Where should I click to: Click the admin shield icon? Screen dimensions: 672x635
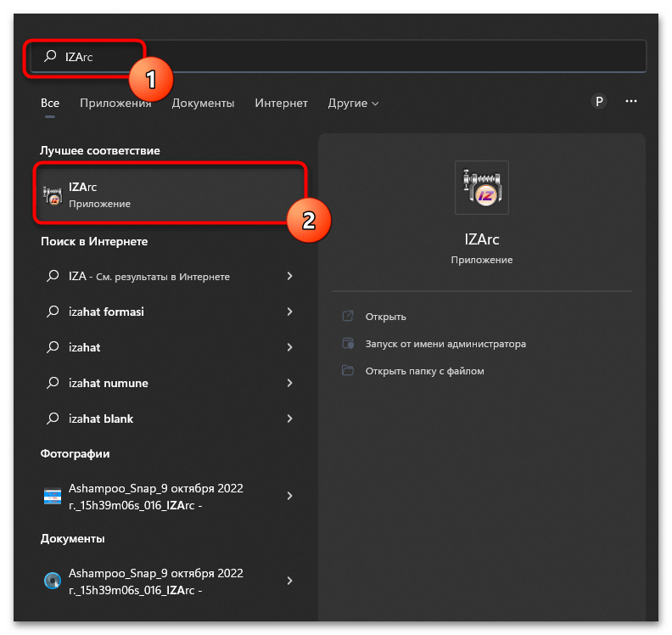pyautogui.click(x=348, y=344)
